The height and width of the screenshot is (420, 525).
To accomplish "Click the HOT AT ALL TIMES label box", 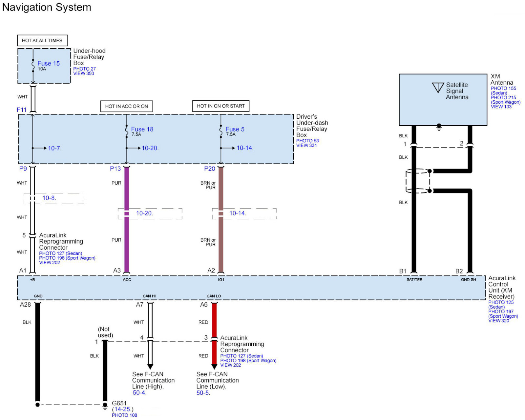I will pos(42,41).
